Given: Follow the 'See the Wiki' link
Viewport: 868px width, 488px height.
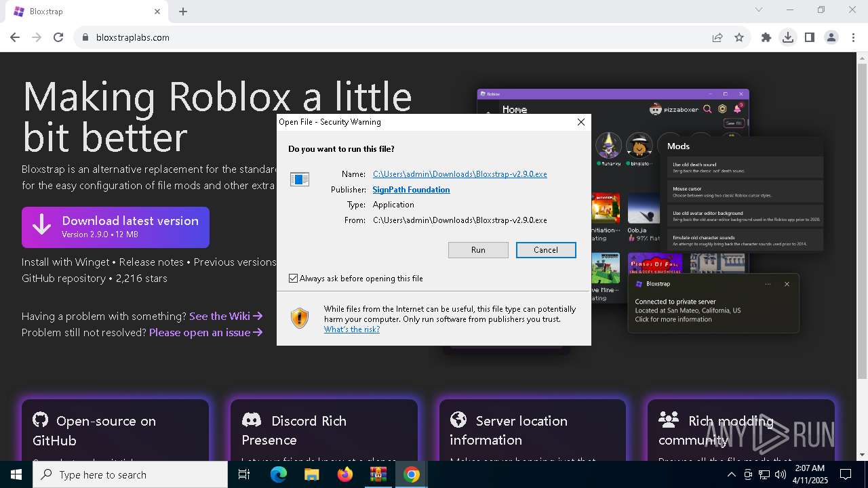Looking at the screenshot, I should pos(226,316).
